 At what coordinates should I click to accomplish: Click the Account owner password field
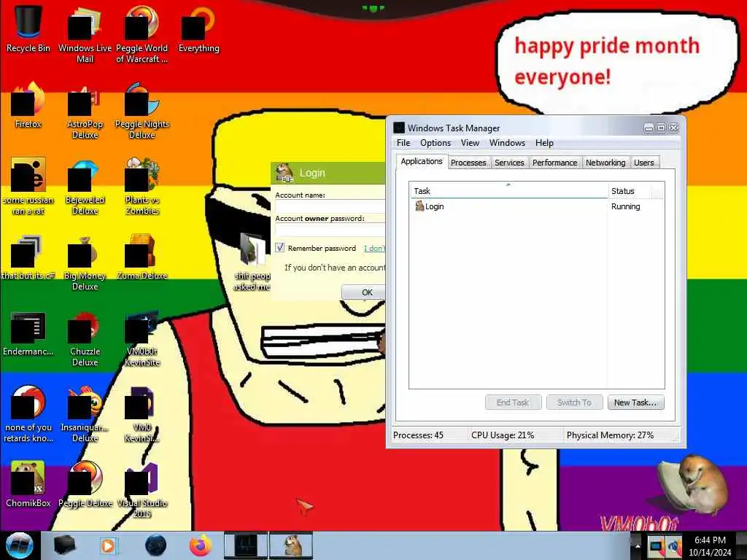(330, 230)
